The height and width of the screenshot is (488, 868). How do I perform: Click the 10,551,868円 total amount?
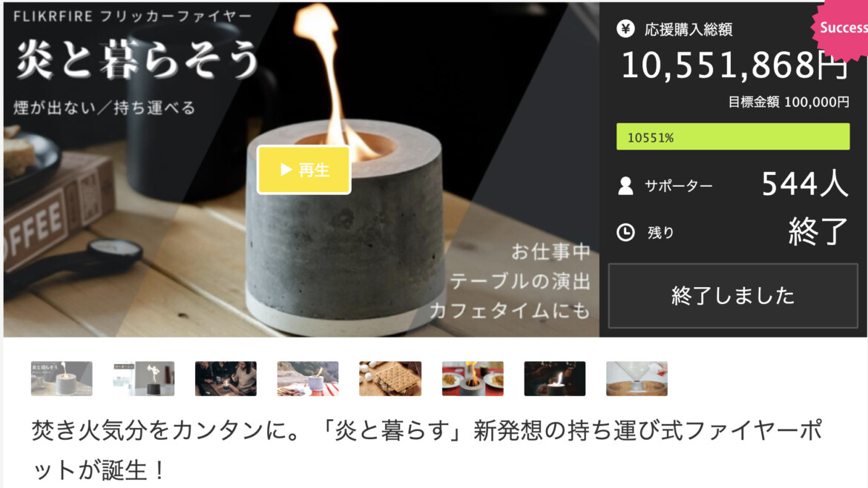point(734,65)
